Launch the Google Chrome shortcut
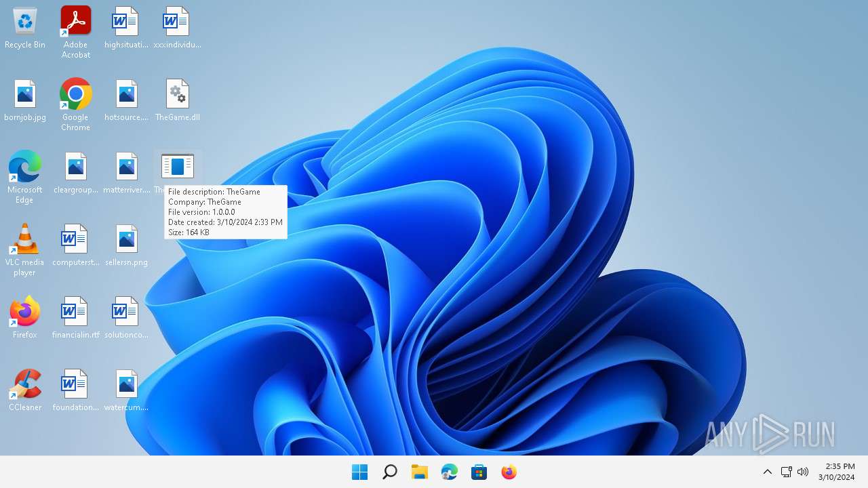 [76, 104]
